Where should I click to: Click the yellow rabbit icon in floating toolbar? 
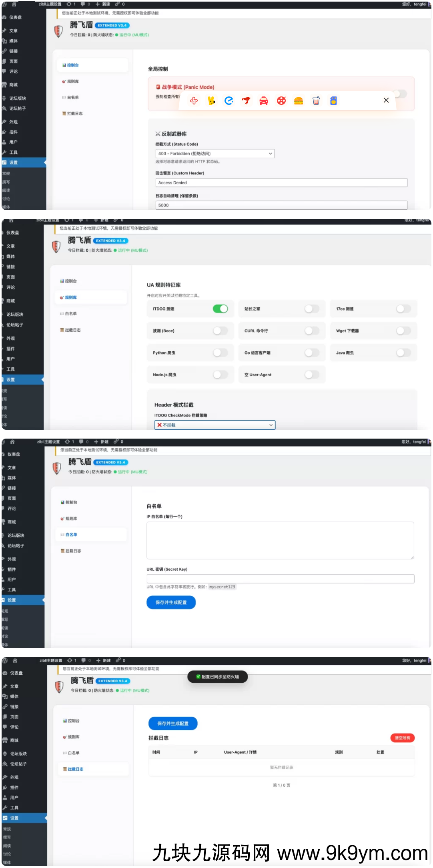pos(211,101)
